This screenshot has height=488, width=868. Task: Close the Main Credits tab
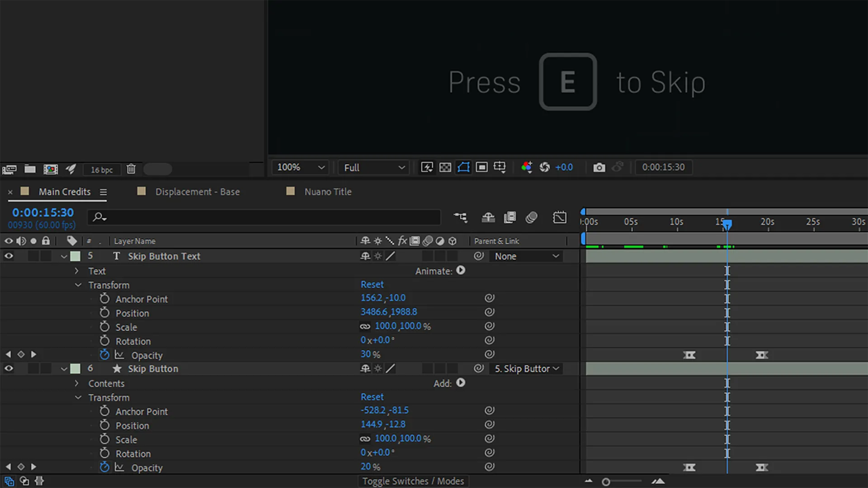click(10, 192)
